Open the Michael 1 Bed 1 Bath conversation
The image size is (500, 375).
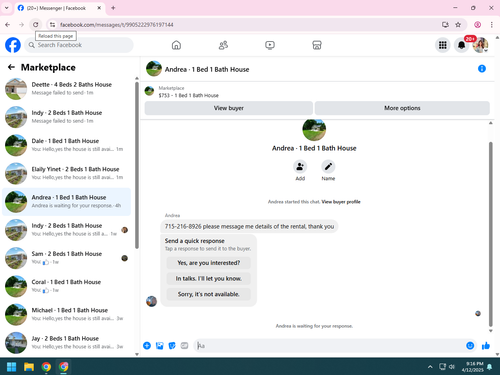point(67,314)
